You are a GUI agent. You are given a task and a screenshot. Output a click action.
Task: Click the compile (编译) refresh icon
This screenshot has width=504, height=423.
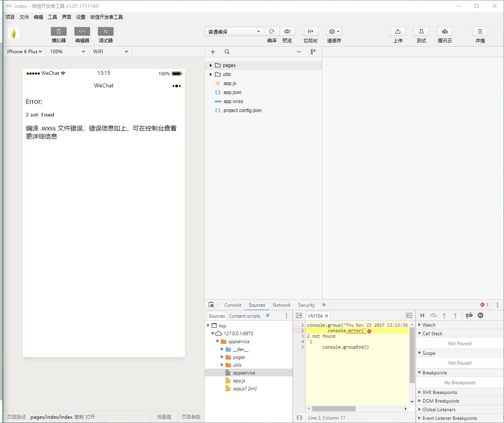pos(271,31)
